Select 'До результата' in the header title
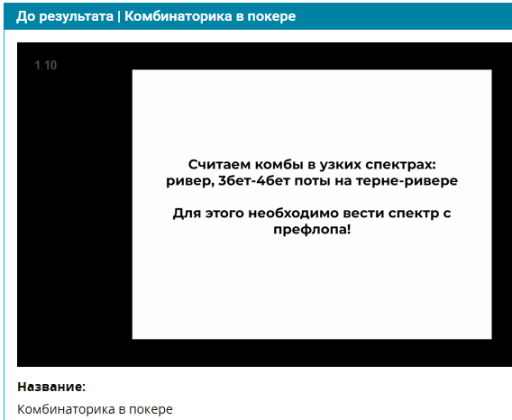Image resolution: width=512 pixels, height=420 pixels. coord(65,16)
